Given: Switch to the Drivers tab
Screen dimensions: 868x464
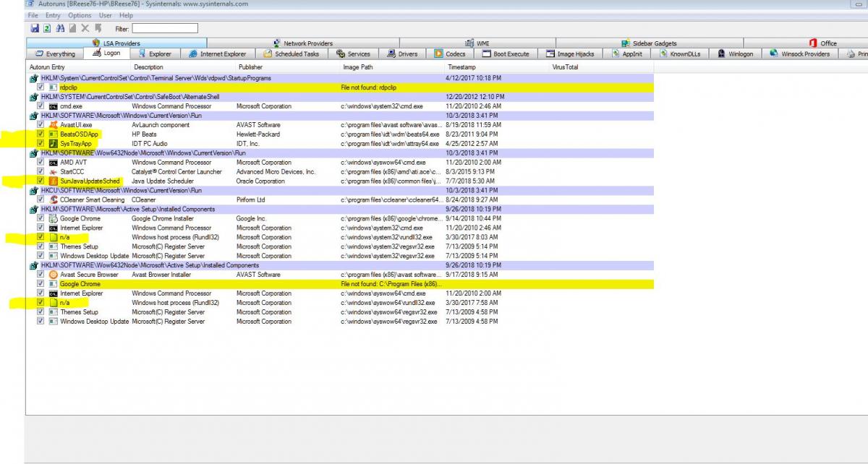Looking at the screenshot, I should click(x=402, y=54).
